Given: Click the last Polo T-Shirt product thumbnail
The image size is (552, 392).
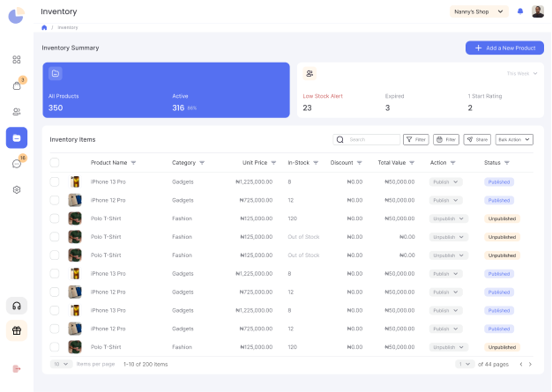Looking at the screenshot, I should (x=75, y=347).
